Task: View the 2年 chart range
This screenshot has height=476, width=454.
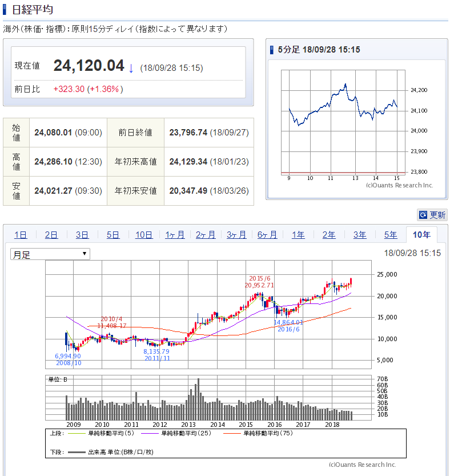Action: click(329, 235)
